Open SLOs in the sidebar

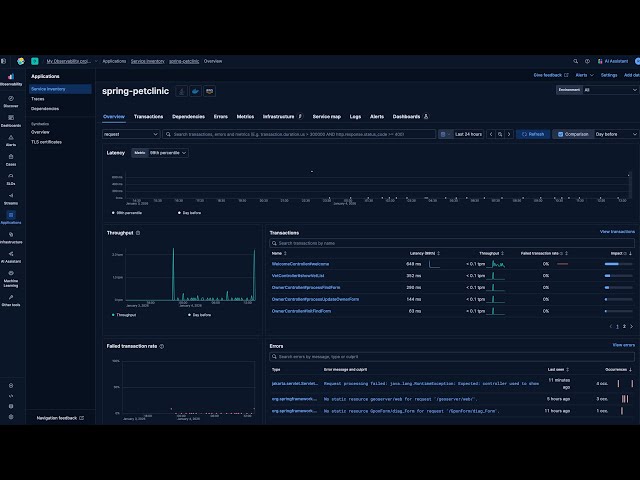click(11, 179)
